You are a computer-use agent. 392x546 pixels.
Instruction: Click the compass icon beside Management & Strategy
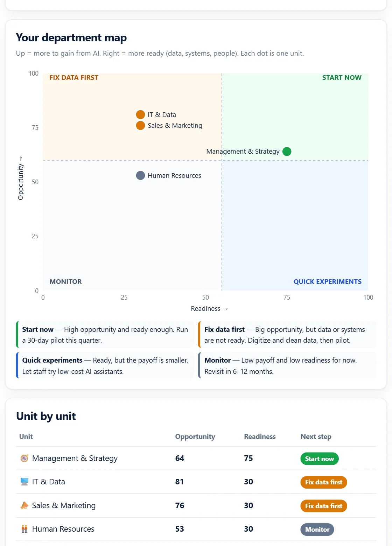pos(24,458)
